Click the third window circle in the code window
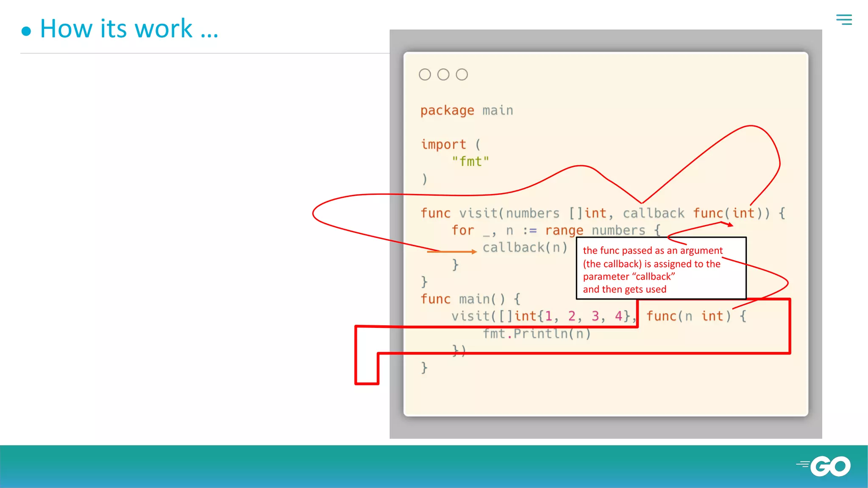 click(462, 75)
